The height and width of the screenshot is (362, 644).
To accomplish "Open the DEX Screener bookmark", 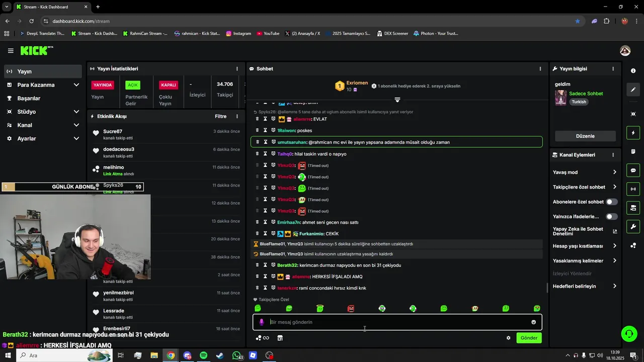I will (392, 34).
